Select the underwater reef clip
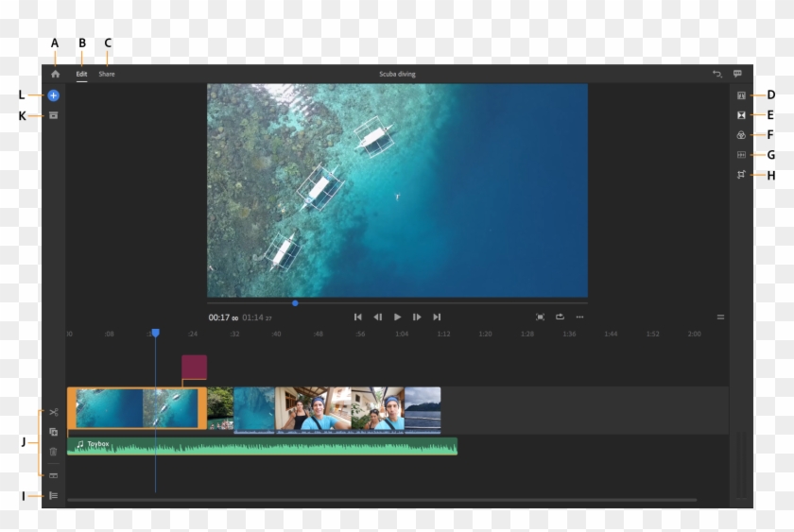Viewport: 794px width, 532px height. pyautogui.click(x=253, y=410)
